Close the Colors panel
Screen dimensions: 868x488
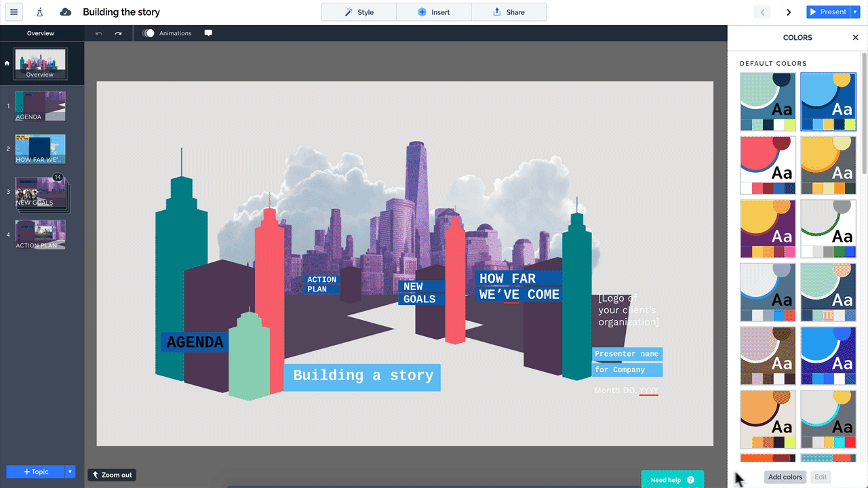(855, 38)
